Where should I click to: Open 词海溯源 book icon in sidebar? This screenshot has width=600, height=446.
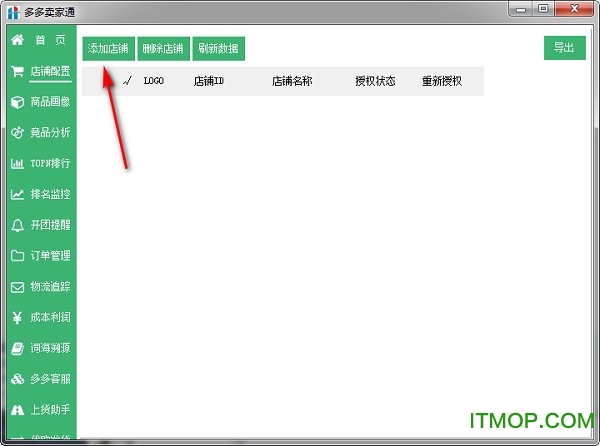click(17, 349)
